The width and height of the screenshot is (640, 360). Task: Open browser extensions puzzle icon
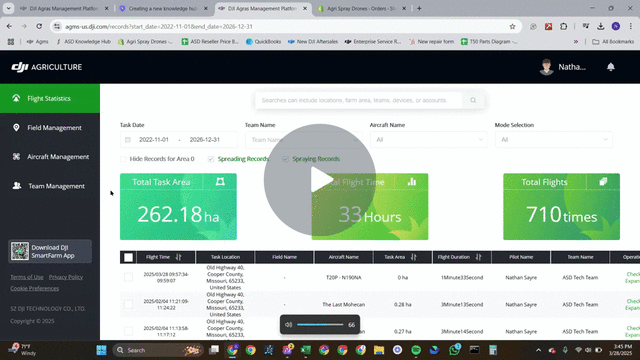point(564,27)
